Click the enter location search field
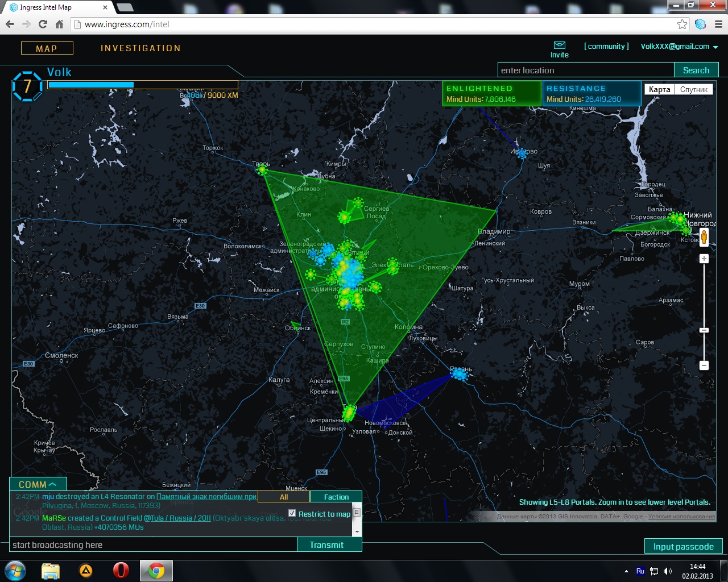The image size is (728, 582). (586, 70)
